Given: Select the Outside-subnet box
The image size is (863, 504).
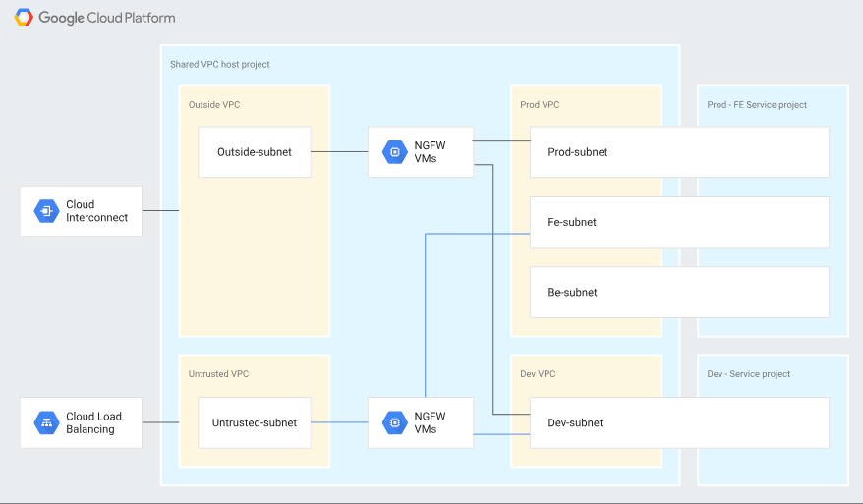Looking at the screenshot, I should (255, 152).
